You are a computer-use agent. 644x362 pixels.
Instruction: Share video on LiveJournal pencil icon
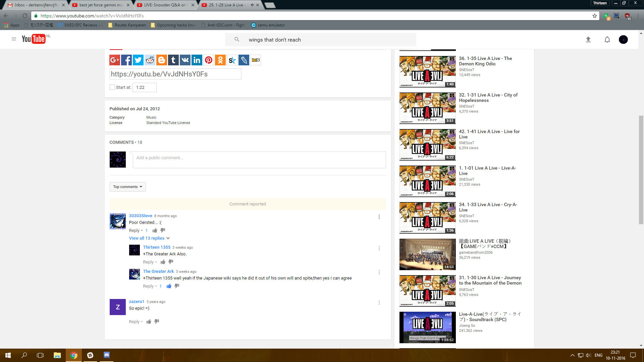coord(244,60)
